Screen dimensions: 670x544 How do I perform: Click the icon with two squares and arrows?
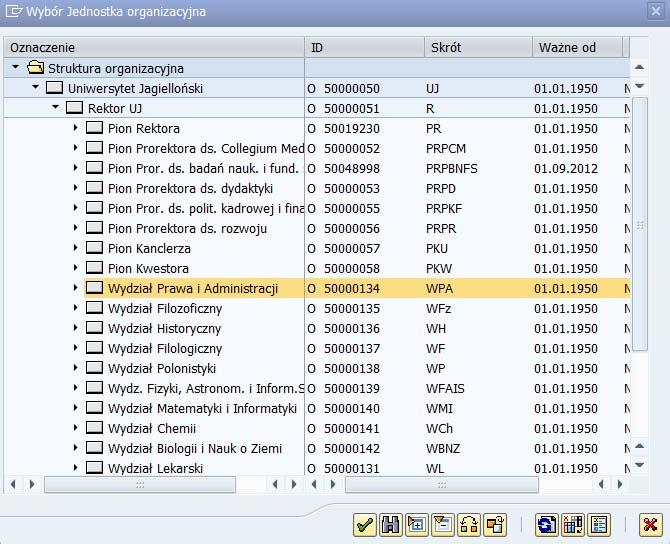[x=469, y=524]
